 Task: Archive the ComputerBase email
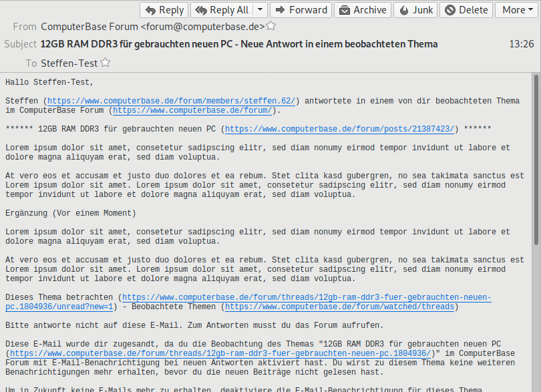(362, 10)
